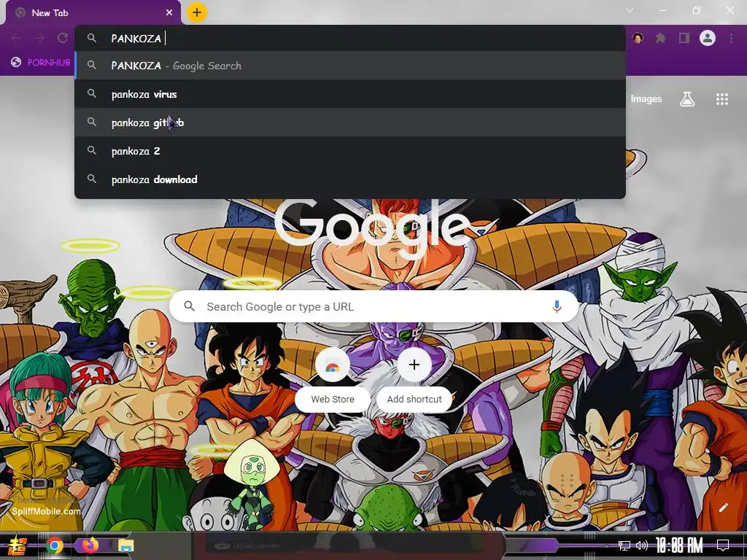Open the Google apps grid icon
Screen dimensions: 747x560
point(722,99)
